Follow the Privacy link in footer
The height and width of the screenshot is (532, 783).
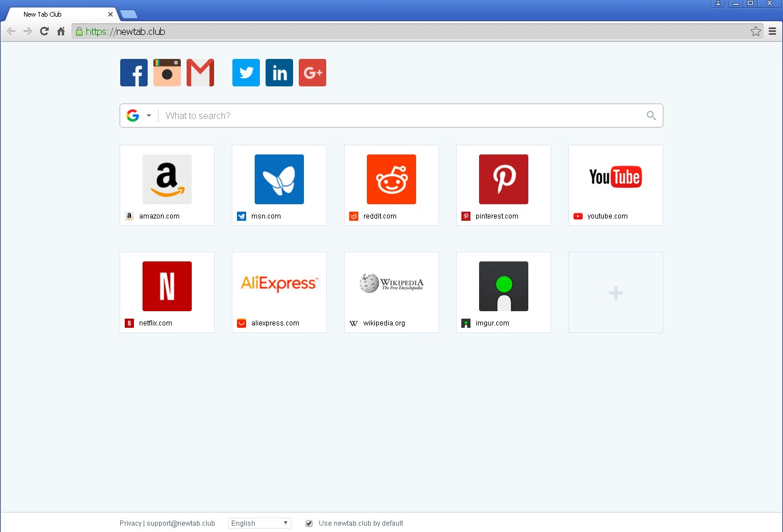130,523
